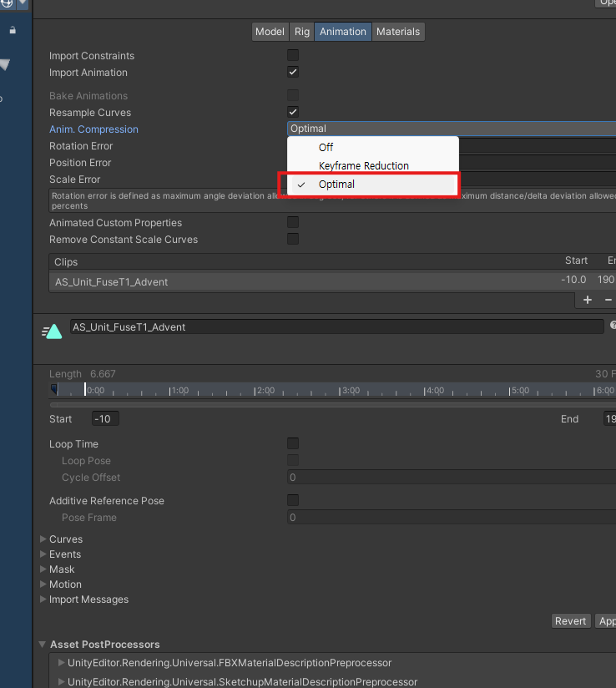
Task: Click the Revert button
Action: click(570, 621)
